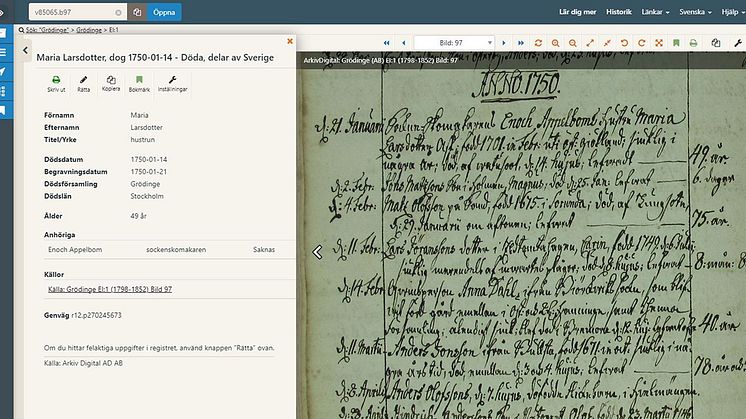This screenshot has height=419, width=746.
Task: Open Lär dig mer in top bar
Action: tap(578, 12)
